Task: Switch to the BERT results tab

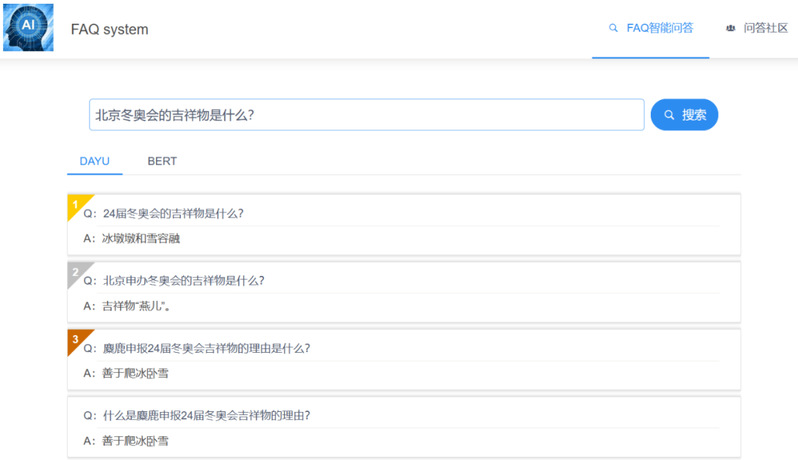Action: [x=162, y=161]
